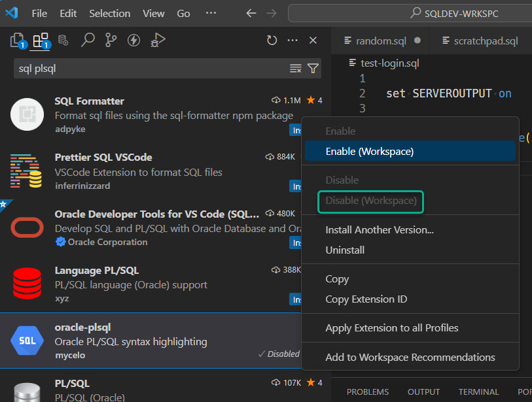Clear extensions search results icon

point(296,69)
